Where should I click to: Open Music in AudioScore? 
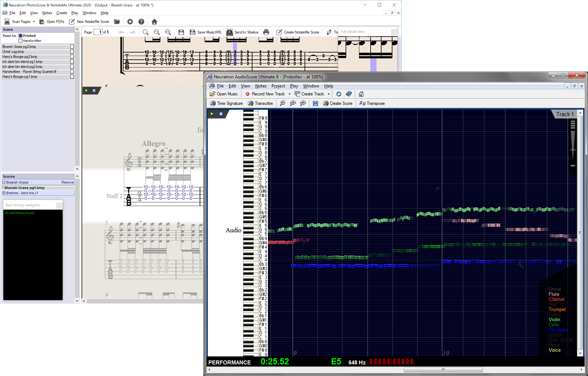pyautogui.click(x=223, y=94)
